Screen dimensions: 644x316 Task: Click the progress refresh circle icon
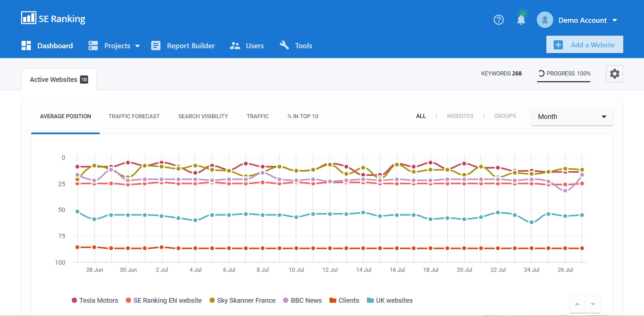(x=541, y=73)
